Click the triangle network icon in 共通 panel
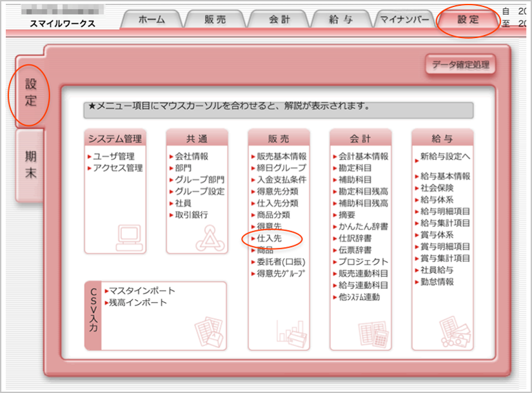The image size is (532, 393). [210, 237]
